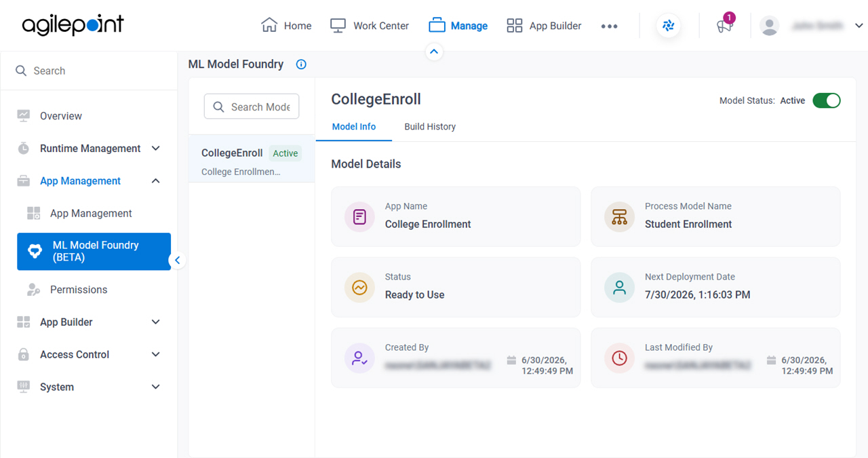
Task: Click the Search Model input field
Action: point(252,107)
